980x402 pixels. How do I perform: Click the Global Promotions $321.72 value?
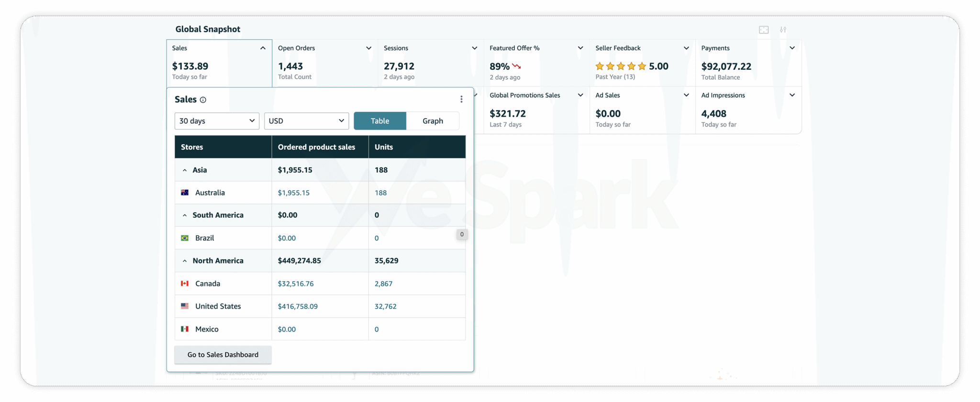point(507,114)
